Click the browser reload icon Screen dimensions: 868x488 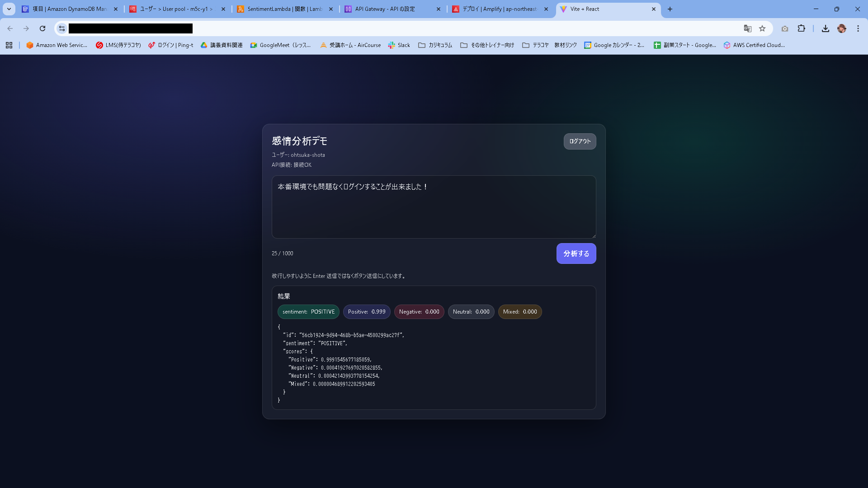pos(42,28)
